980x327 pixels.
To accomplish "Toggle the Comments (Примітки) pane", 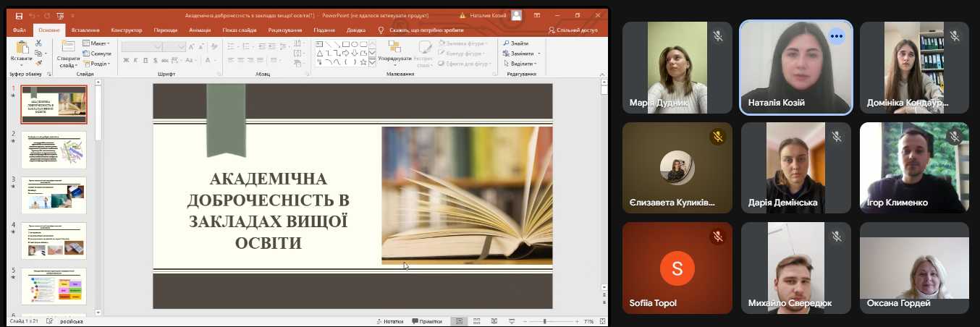I will pos(426,321).
